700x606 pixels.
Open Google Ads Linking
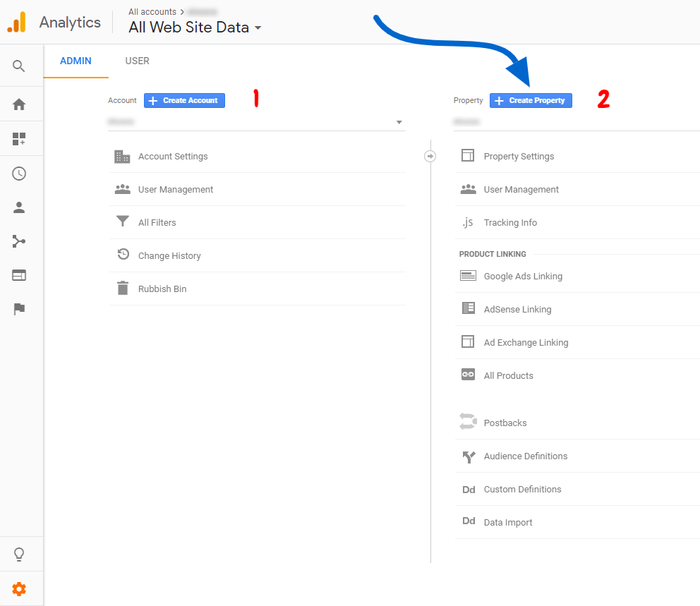tap(523, 277)
